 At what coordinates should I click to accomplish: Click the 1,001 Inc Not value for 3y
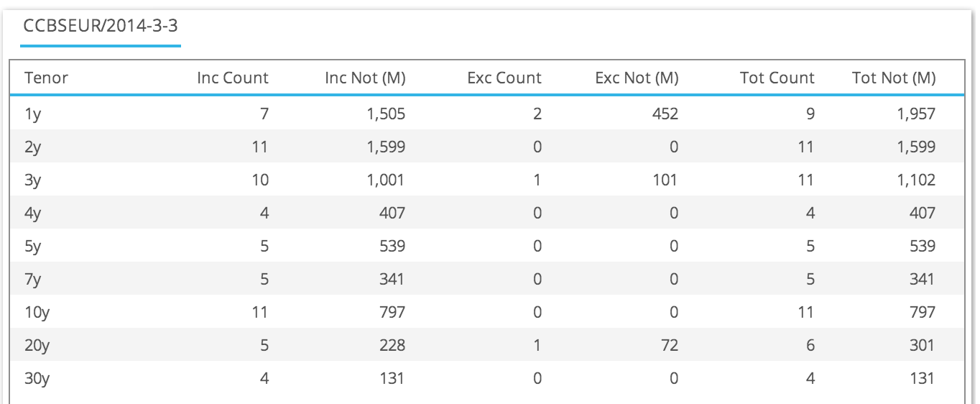click(x=387, y=180)
